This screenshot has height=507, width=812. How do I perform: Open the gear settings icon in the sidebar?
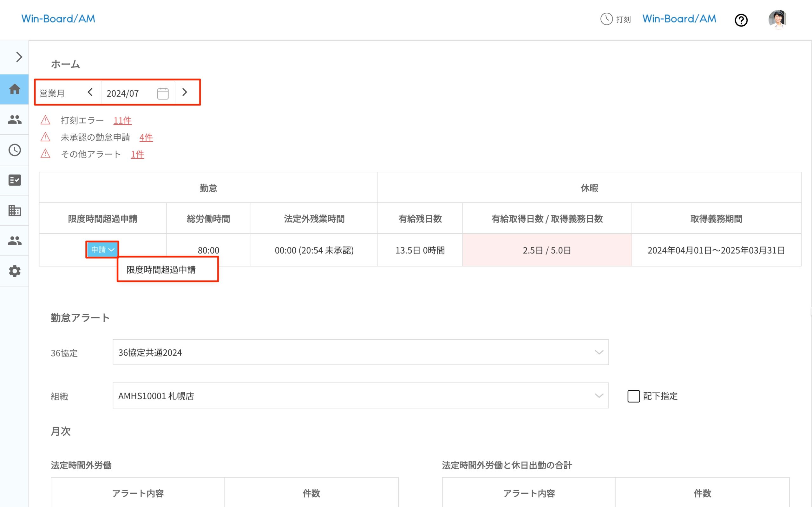click(x=14, y=271)
